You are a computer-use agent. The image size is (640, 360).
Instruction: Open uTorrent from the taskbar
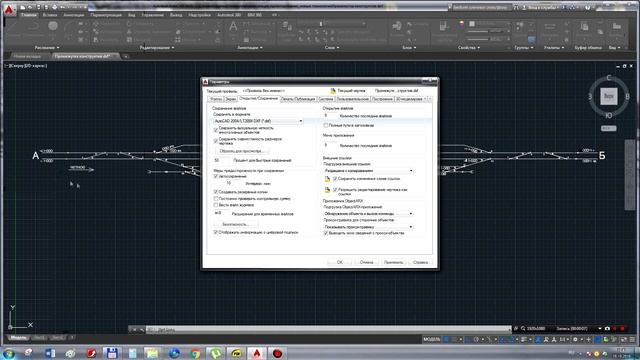(x=216, y=353)
